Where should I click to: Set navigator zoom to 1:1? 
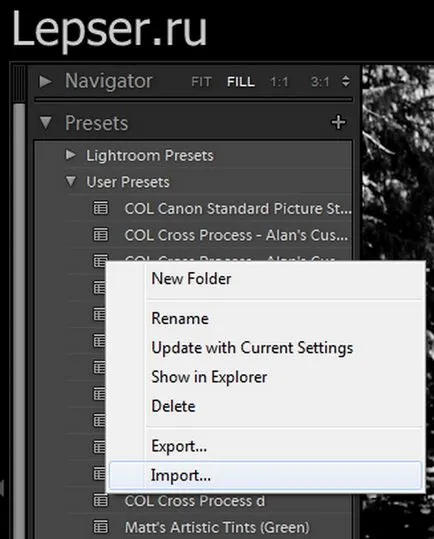279,82
